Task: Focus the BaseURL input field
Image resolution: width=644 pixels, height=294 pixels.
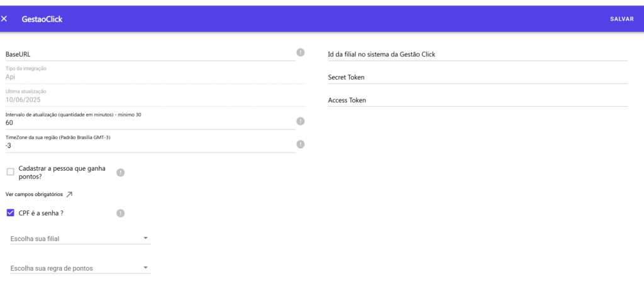Action: click(x=150, y=55)
